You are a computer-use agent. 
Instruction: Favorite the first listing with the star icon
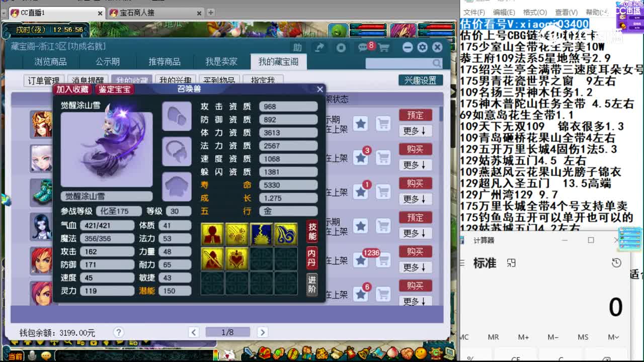pos(361,123)
